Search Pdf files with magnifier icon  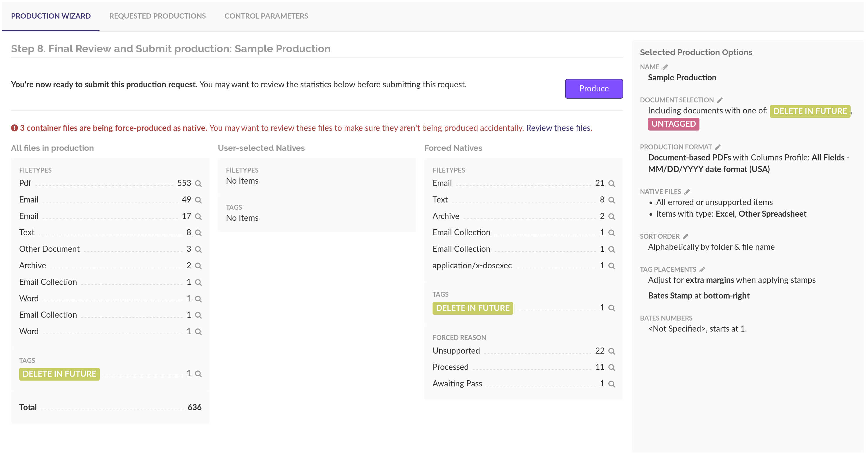(x=198, y=183)
